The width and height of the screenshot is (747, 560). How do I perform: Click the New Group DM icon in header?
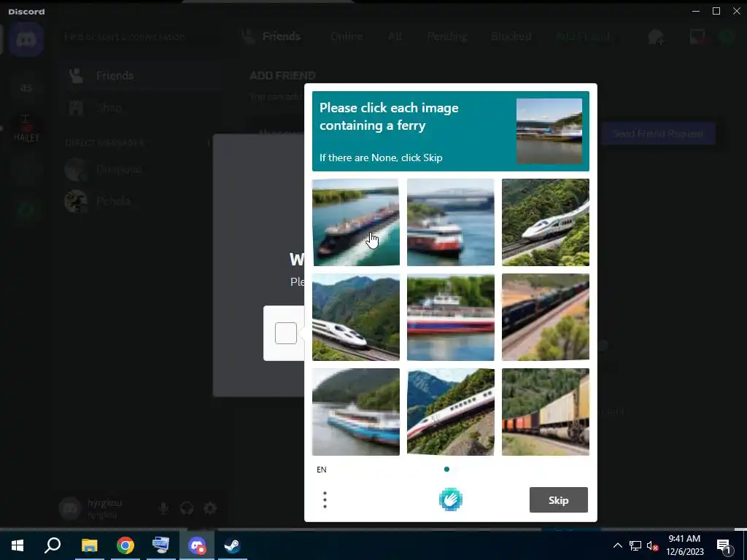(x=656, y=36)
